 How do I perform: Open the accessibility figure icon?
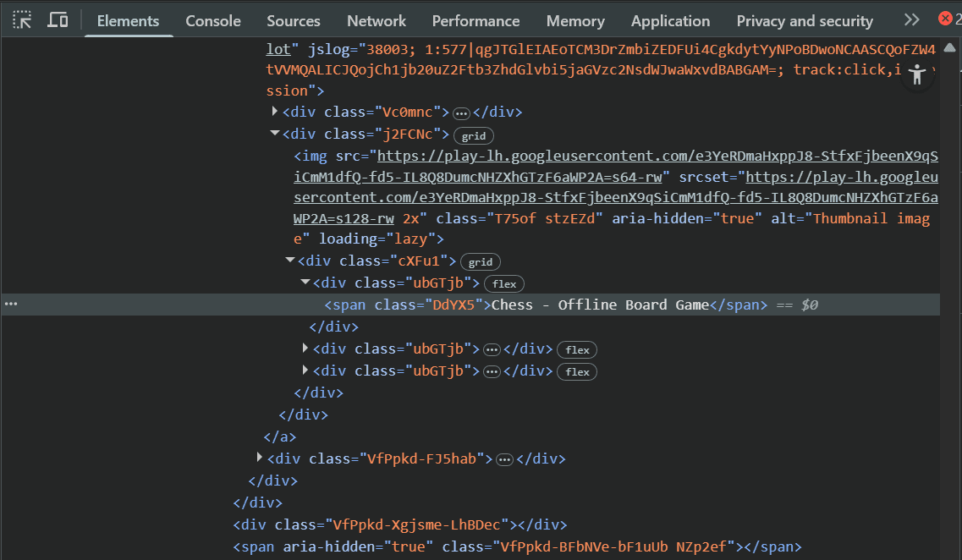click(917, 74)
